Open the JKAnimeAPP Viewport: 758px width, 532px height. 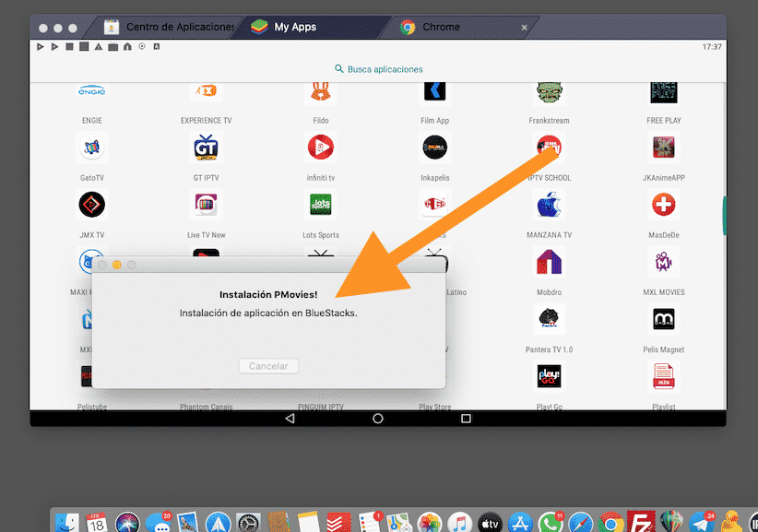click(663, 148)
